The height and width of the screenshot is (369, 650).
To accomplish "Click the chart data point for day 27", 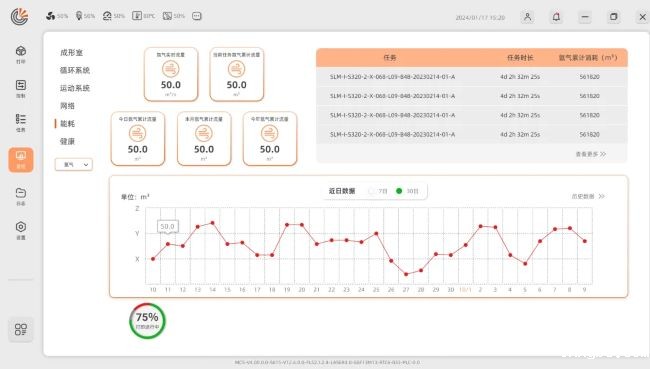I will (x=406, y=274).
